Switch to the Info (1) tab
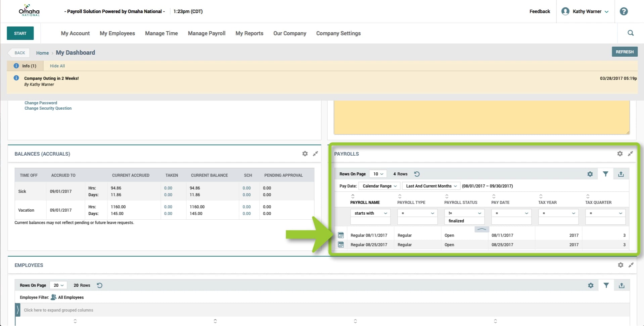 [x=29, y=66]
